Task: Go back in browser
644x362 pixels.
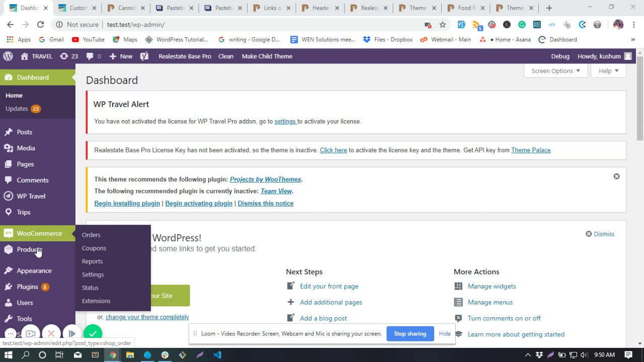Action: tap(10, 25)
